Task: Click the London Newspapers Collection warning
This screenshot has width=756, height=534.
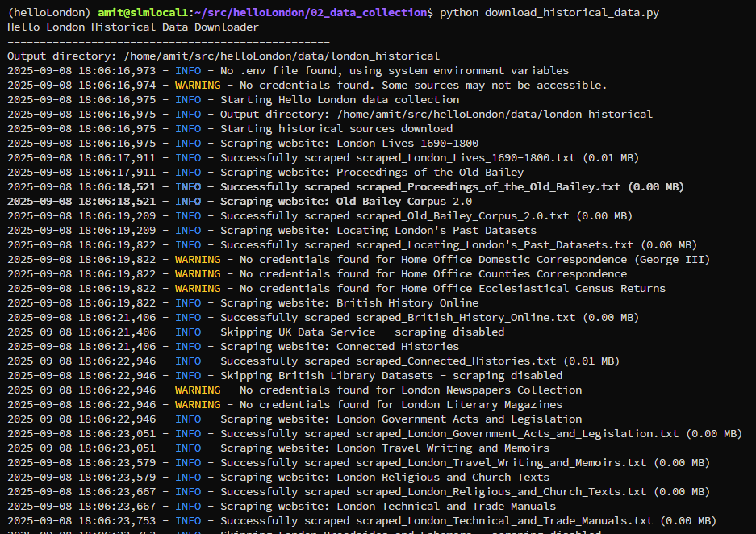Action: click(x=410, y=390)
